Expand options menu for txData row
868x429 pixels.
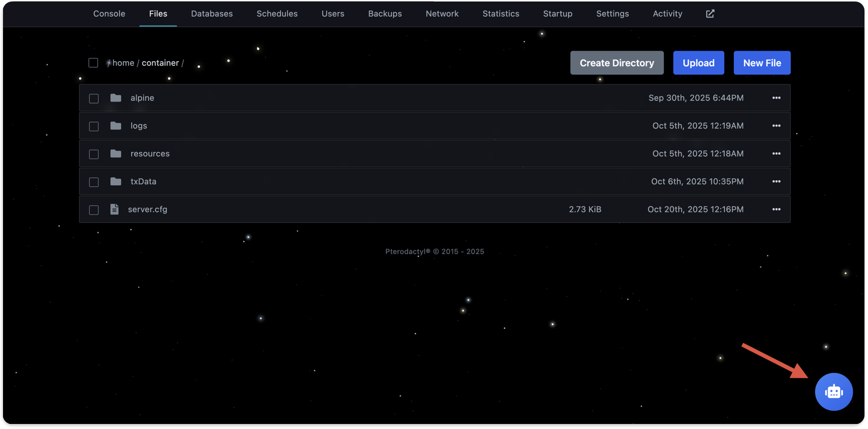776,181
